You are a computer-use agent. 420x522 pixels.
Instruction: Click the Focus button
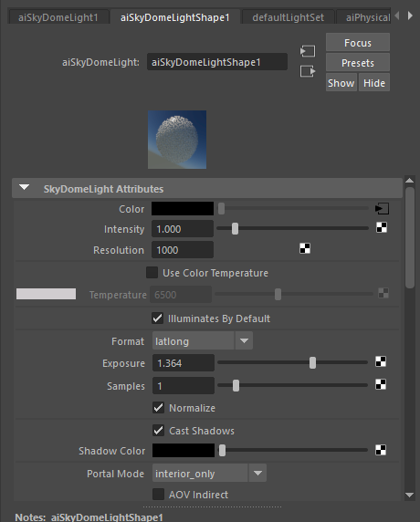pyautogui.click(x=358, y=43)
